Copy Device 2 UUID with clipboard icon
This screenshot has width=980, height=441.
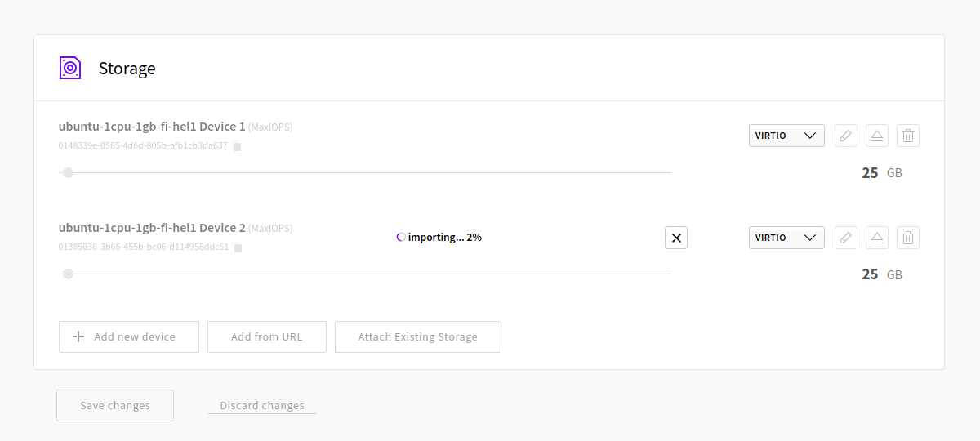click(238, 247)
